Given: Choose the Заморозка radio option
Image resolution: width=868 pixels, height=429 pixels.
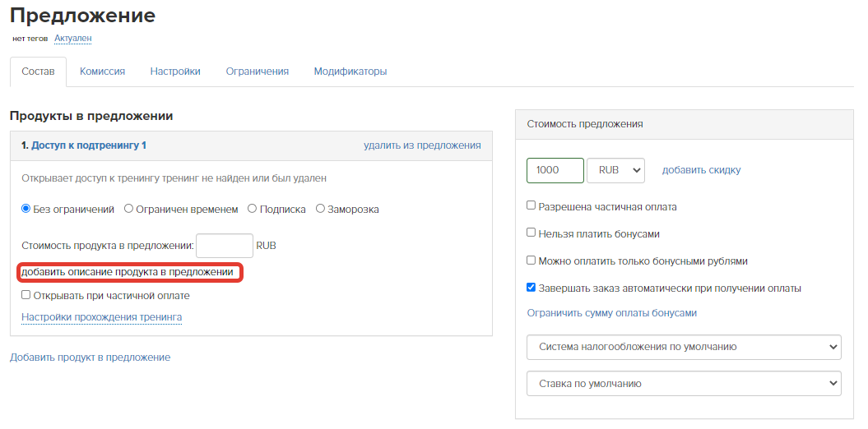Looking at the screenshot, I should [x=320, y=209].
